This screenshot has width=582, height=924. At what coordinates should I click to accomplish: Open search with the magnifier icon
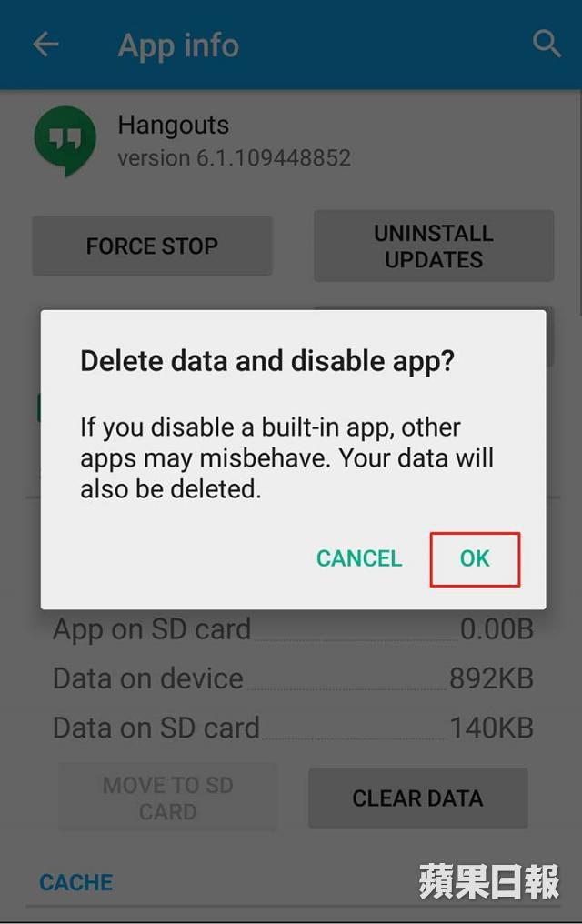pos(546,44)
